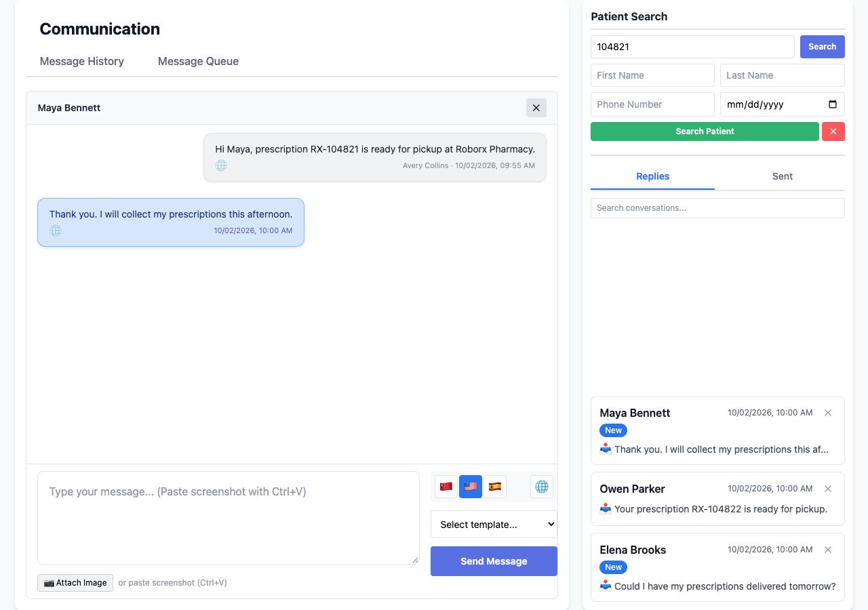Viewport: 868px width, 610px height.
Task: Click the Avery Collins sender timestamp
Action: 469,165
